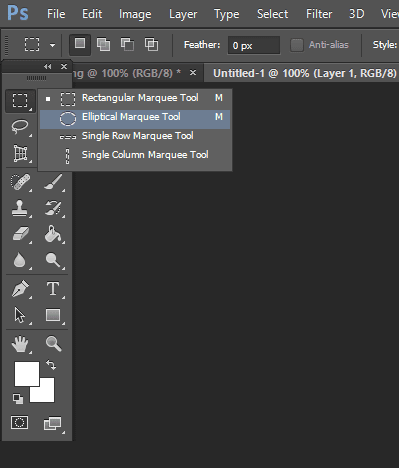Select the Lasso tool
Image resolution: width=399 pixels, height=468 pixels.
pyautogui.click(x=20, y=127)
